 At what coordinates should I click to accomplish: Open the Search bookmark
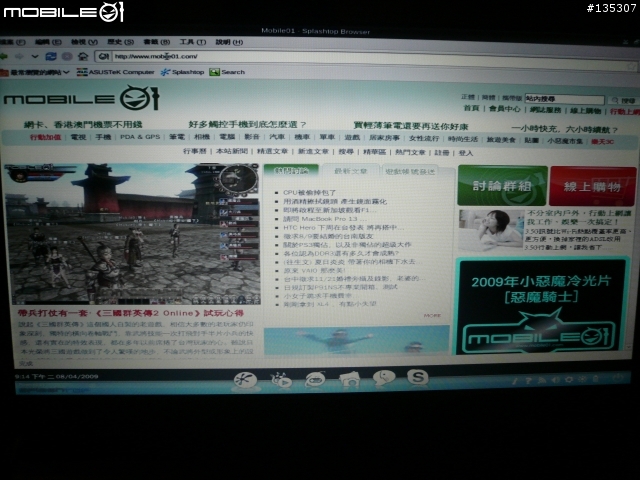point(227,72)
